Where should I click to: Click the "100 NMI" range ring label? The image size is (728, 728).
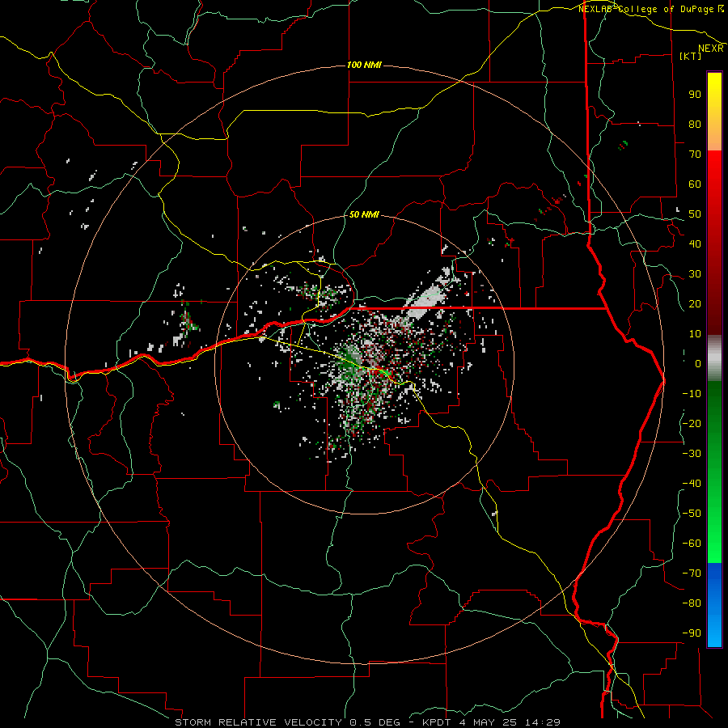tap(365, 65)
